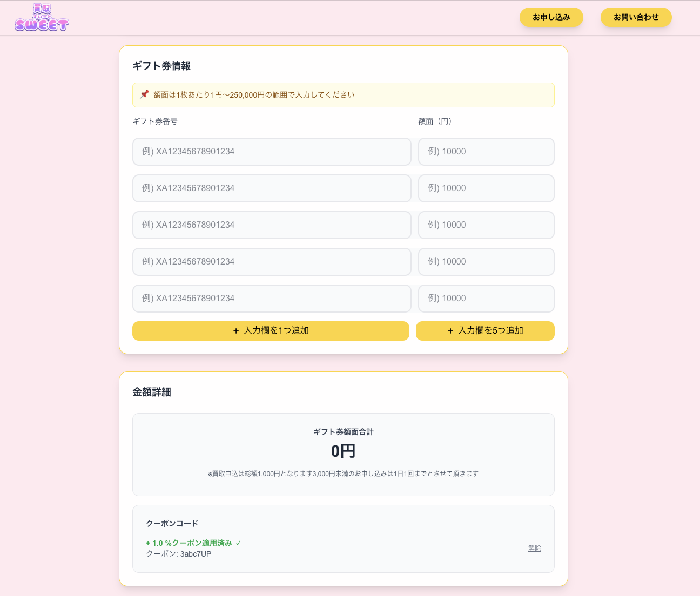Select the second 額面 amount field

486,188
